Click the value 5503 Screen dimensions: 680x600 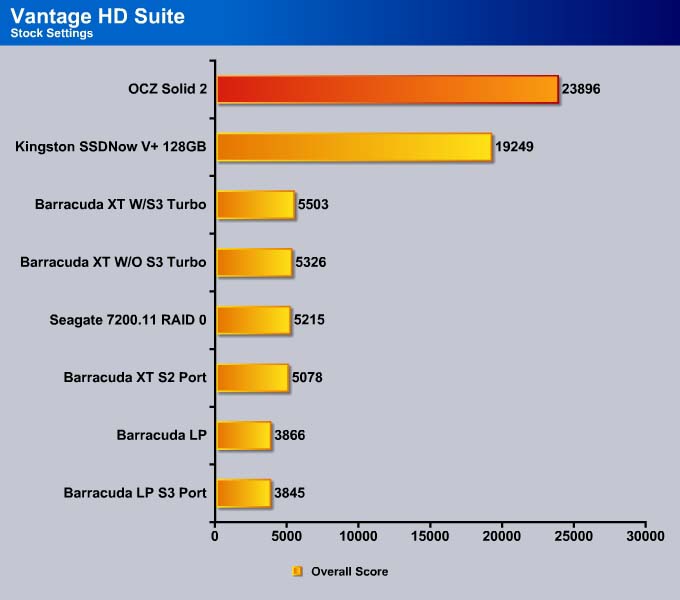[x=313, y=204]
